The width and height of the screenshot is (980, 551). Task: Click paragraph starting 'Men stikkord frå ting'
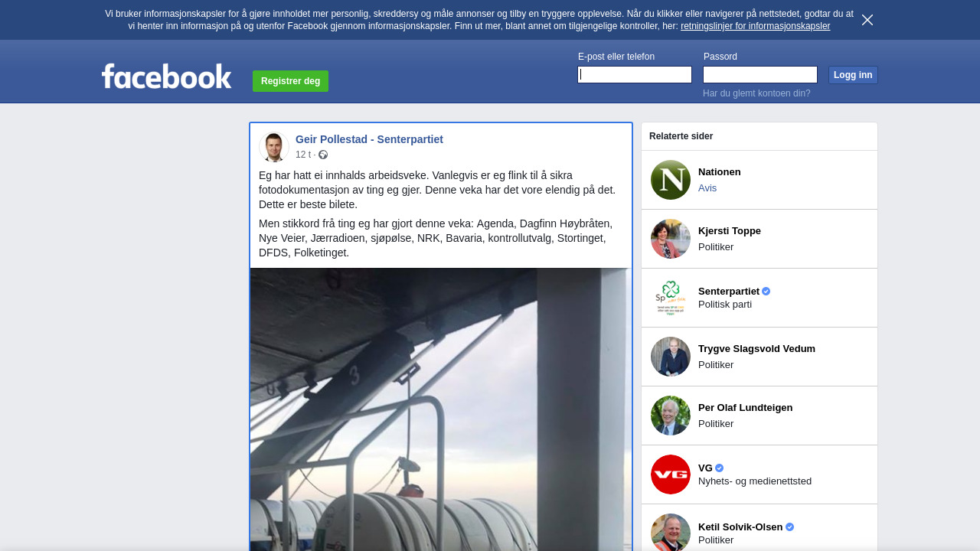pyautogui.click(x=436, y=238)
